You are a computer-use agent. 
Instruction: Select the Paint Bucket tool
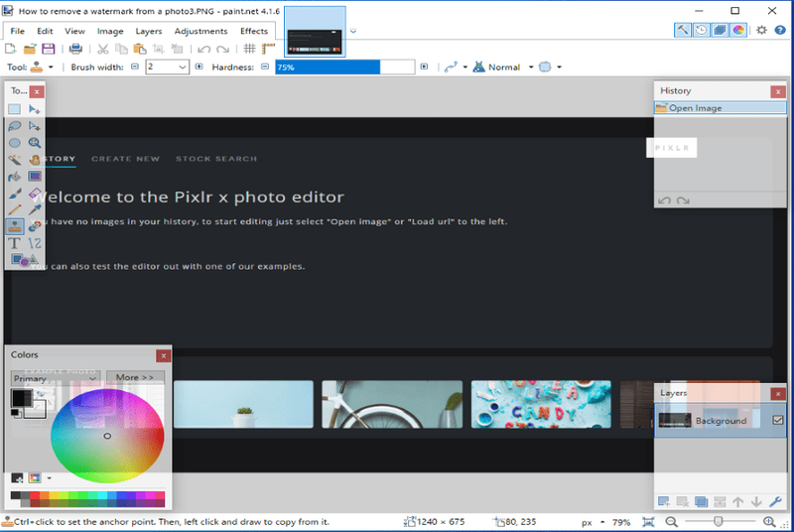tap(14, 176)
